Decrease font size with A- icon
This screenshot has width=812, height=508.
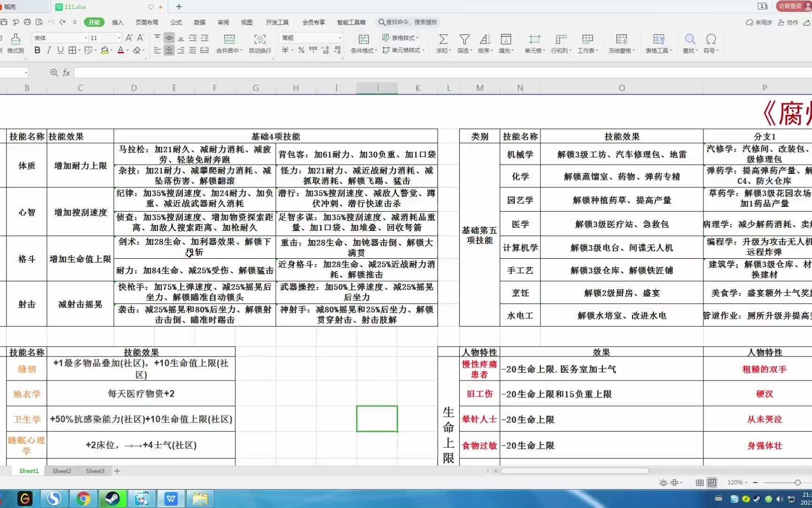[x=140, y=38]
